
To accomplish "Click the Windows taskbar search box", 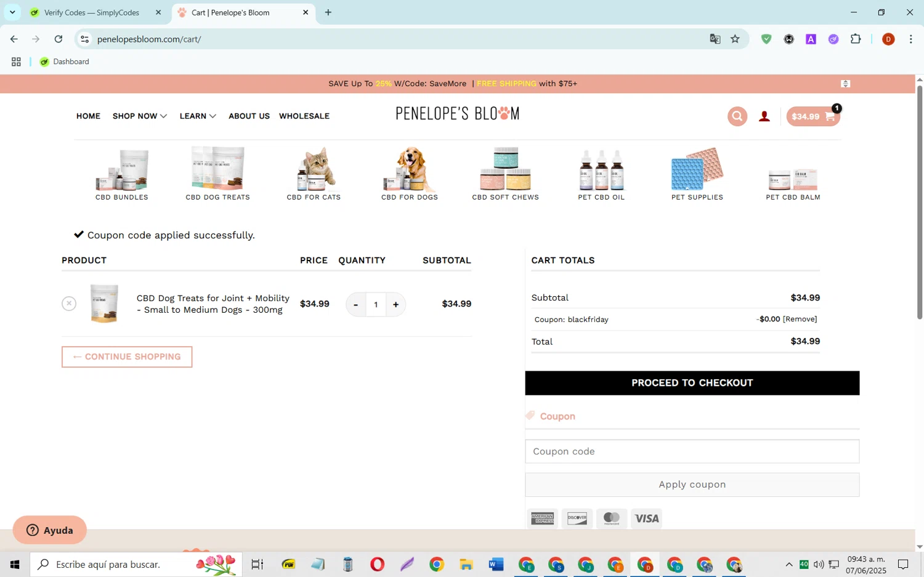I will (137, 564).
